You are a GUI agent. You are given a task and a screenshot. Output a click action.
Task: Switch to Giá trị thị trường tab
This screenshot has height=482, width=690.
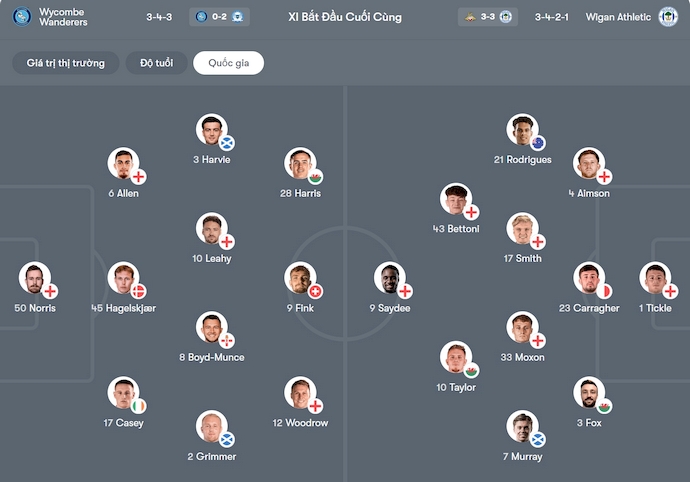(65, 63)
